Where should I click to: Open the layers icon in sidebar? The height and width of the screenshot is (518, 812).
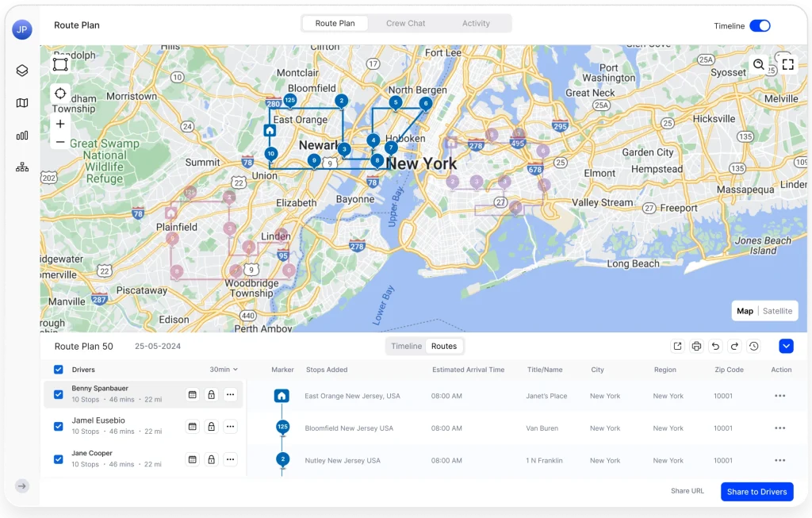pyautogui.click(x=21, y=71)
